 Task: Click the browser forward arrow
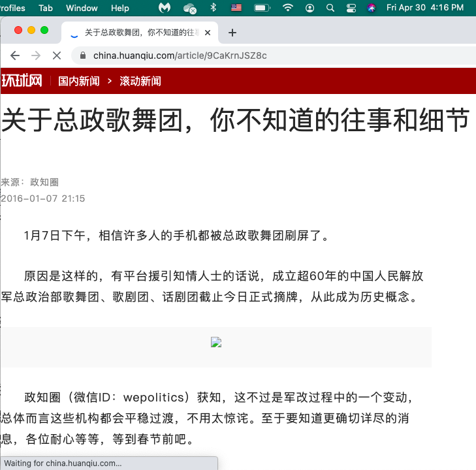(36, 55)
